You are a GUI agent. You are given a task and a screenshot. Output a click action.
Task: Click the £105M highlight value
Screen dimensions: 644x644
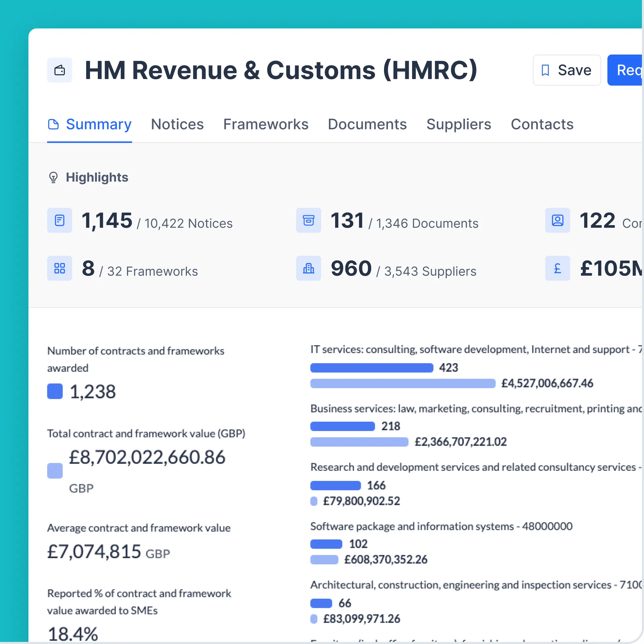point(611,269)
